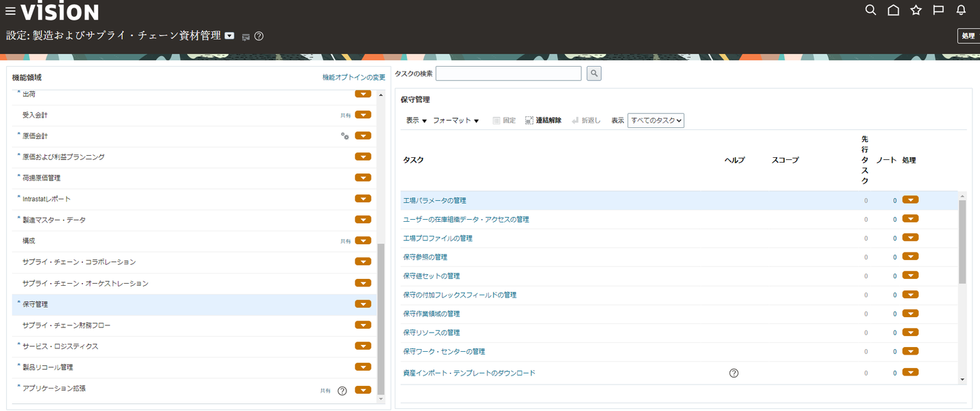Screen dimensions: 980x411
Task: Open 資産インポート・テンプレートのダウンロード task link
Action: point(469,373)
